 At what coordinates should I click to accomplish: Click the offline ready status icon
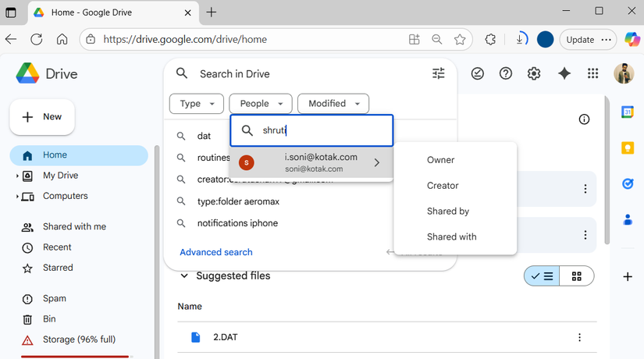[478, 73]
